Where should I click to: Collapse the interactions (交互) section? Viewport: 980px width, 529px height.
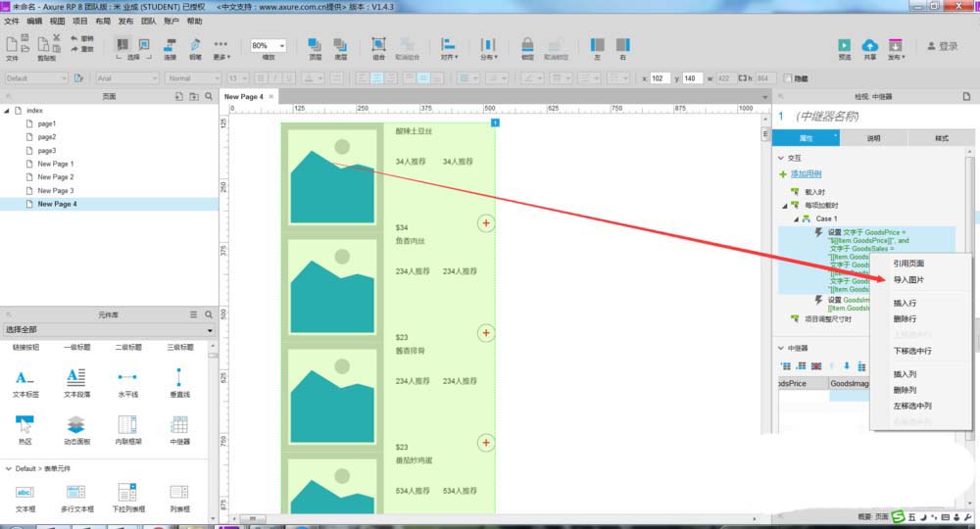[x=781, y=158]
